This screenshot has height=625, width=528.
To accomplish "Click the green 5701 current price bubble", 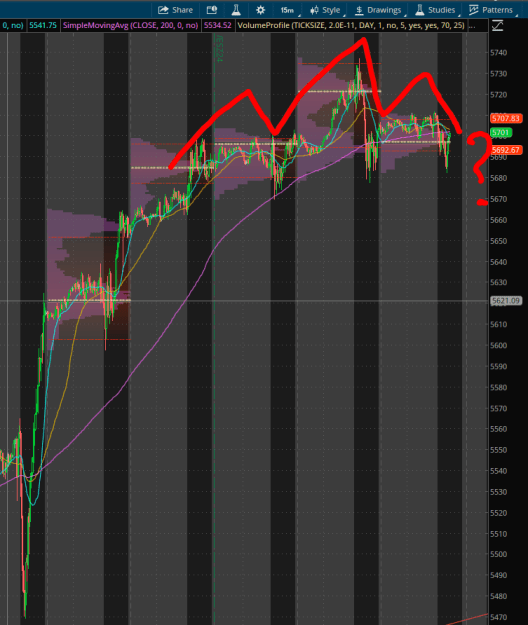I will pyautogui.click(x=501, y=132).
